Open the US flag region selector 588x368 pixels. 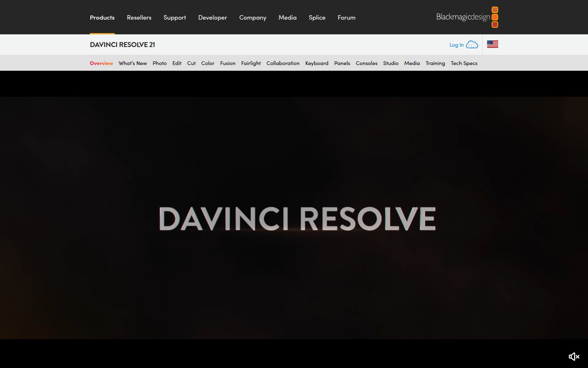(492, 44)
